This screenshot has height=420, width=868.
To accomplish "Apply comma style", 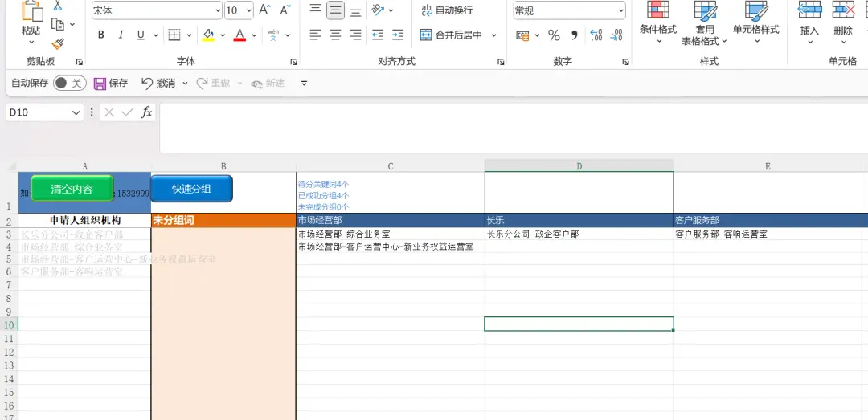I will 575,35.
